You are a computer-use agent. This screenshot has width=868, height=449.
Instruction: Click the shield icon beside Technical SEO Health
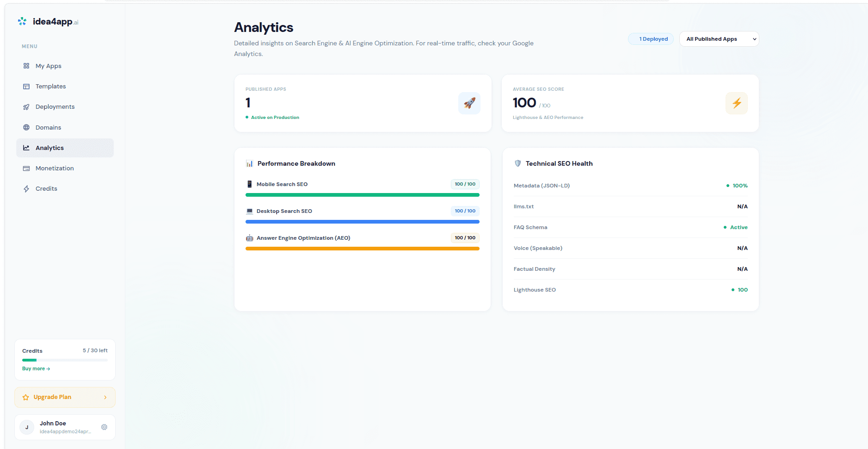pos(518,163)
